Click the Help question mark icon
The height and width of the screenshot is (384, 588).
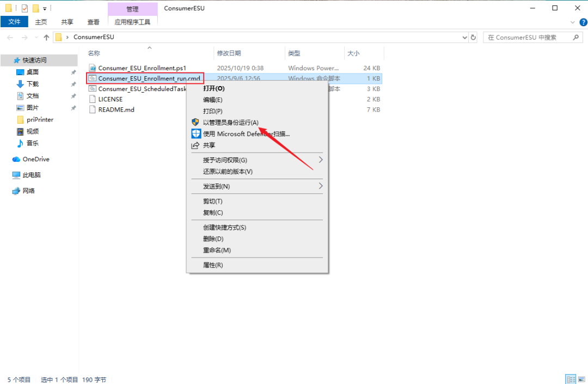click(x=583, y=22)
